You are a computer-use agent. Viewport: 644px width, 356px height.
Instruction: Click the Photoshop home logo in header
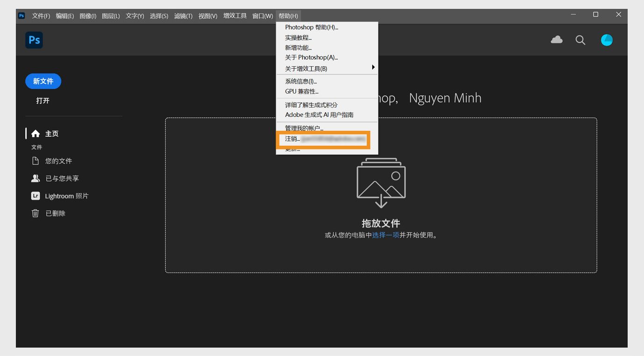(34, 40)
